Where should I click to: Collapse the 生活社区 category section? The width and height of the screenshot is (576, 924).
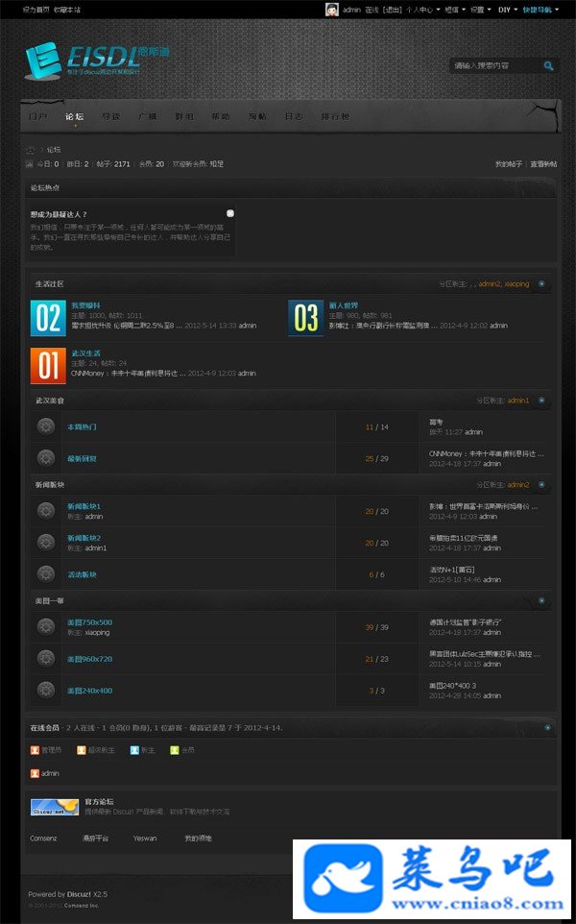541,284
